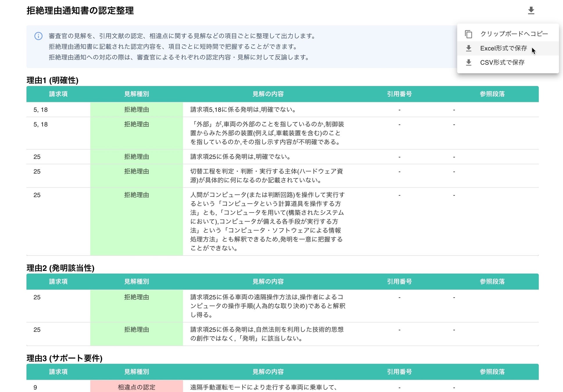Click 請求項 header in 理由1 table
The image size is (563, 392).
pos(58,94)
